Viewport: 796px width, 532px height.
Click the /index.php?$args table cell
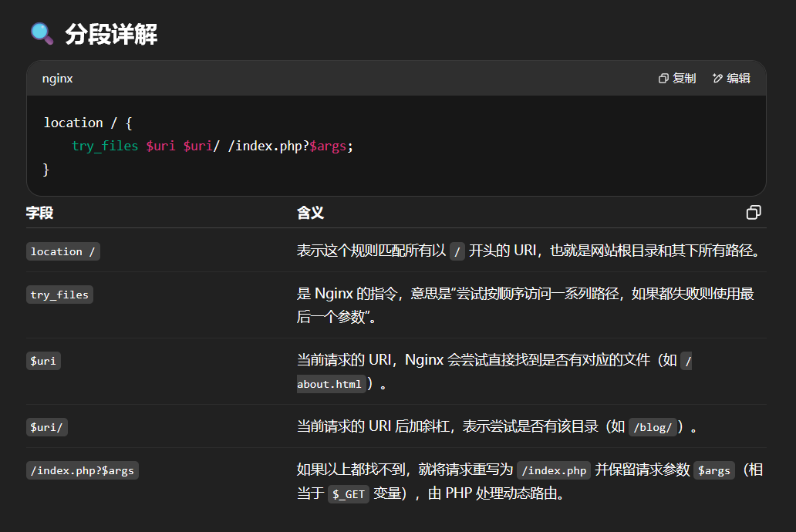point(83,470)
